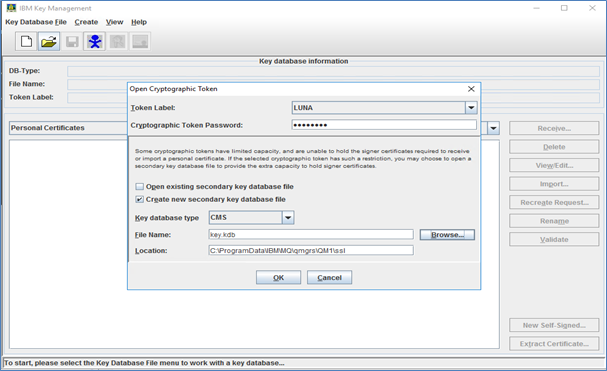607x371 pixels.
Task: Confirm the dialog with OK
Action: 278,277
